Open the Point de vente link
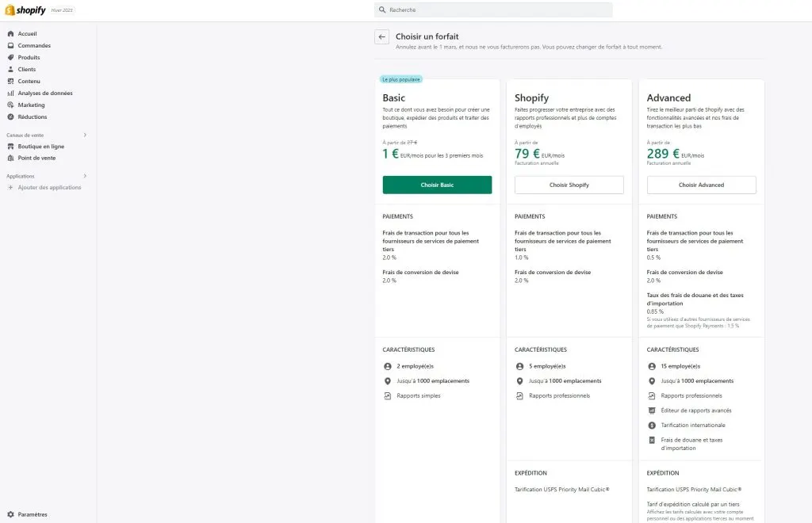This screenshot has width=812, height=523. coord(36,158)
